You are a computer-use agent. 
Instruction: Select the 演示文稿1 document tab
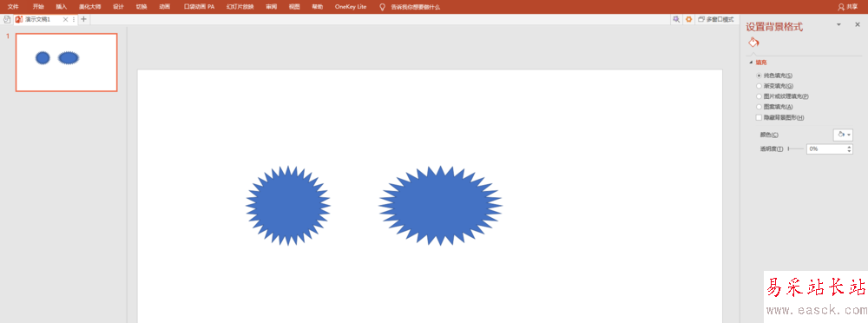(x=37, y=19)
